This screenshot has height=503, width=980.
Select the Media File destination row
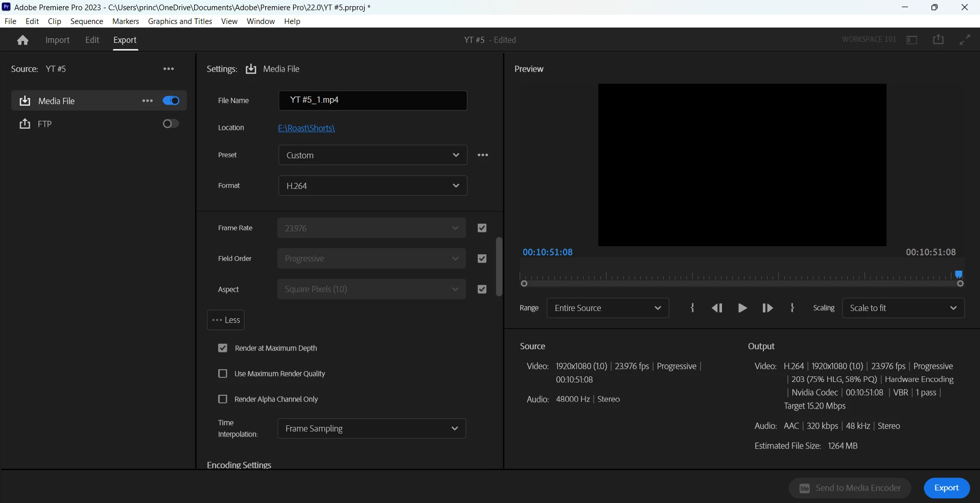99,101
